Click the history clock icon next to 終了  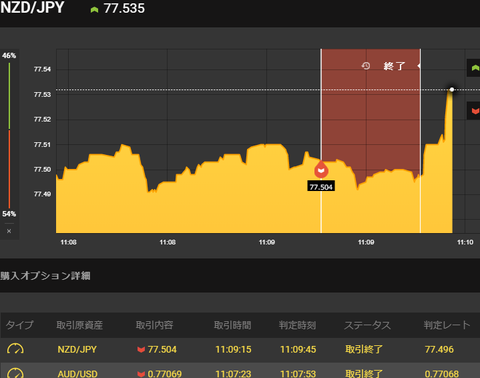(366, 66)
